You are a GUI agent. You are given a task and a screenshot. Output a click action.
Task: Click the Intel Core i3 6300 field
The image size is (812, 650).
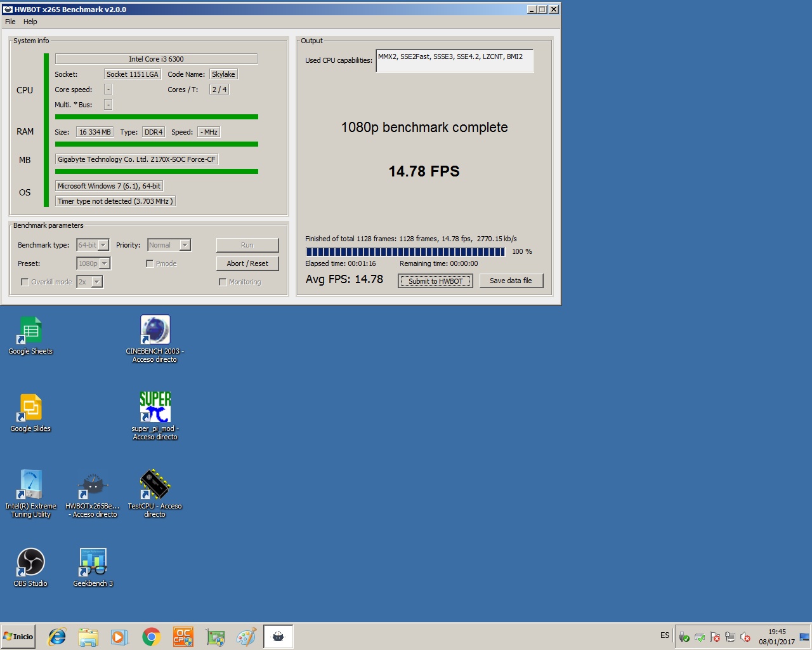[x=156, y=59]
